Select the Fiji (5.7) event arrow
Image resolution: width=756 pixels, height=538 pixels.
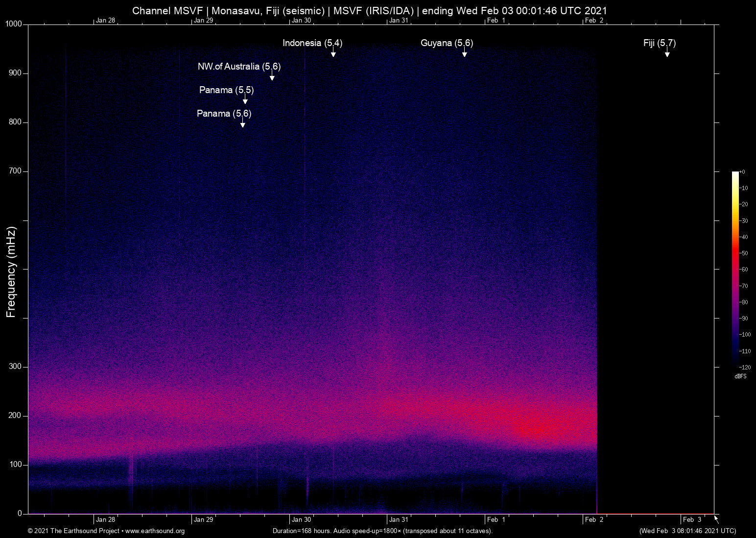pyautogui.click(x=667, y=53)
